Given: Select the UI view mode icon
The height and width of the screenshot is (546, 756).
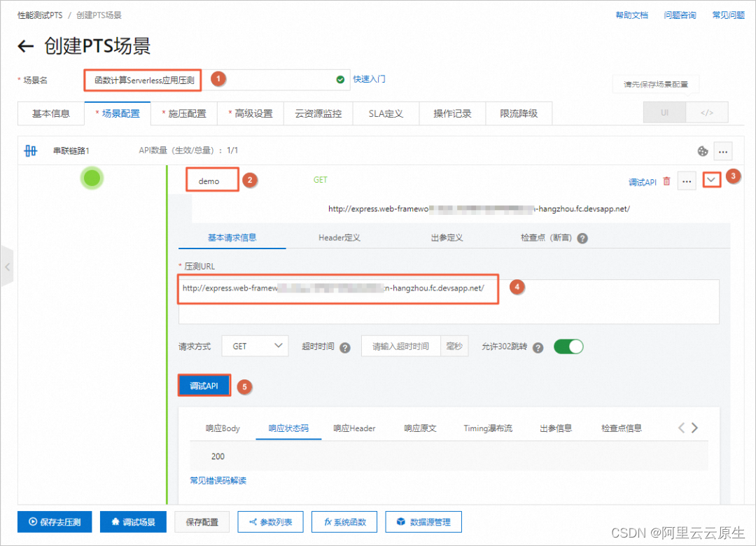Looking at the screenshot, I should point(664,113).
